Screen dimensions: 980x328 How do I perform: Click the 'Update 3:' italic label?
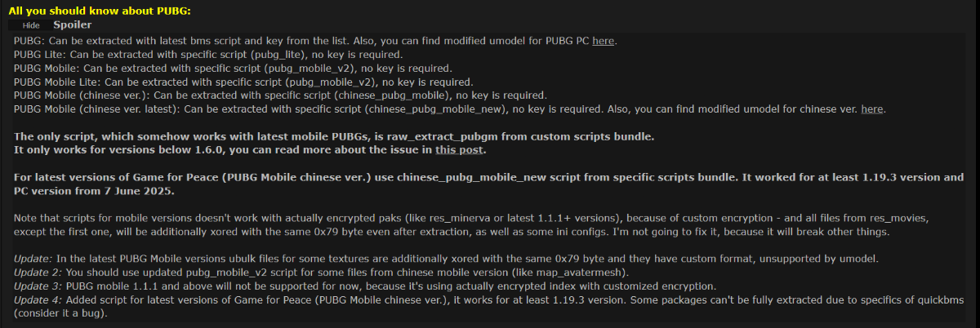coord(38,286)
